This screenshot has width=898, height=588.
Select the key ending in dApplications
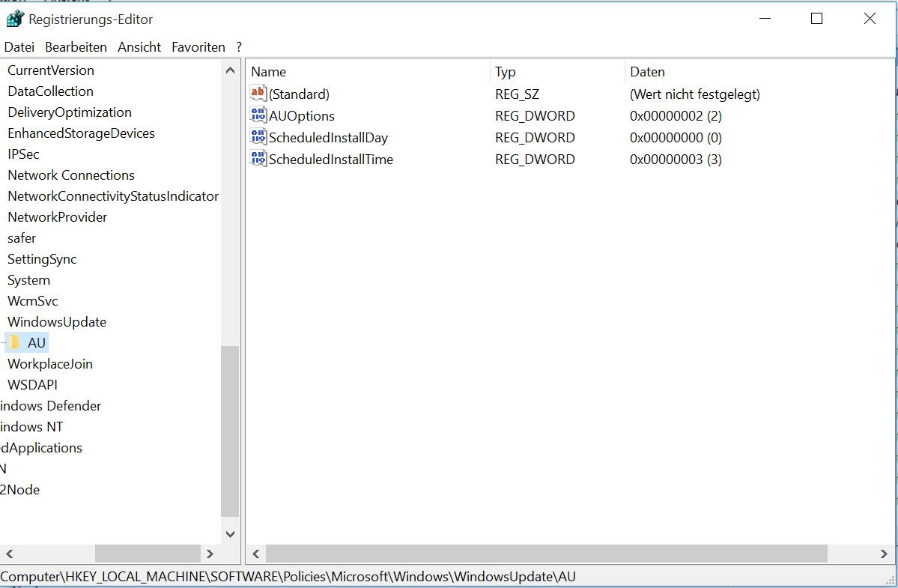coord(41,448)
